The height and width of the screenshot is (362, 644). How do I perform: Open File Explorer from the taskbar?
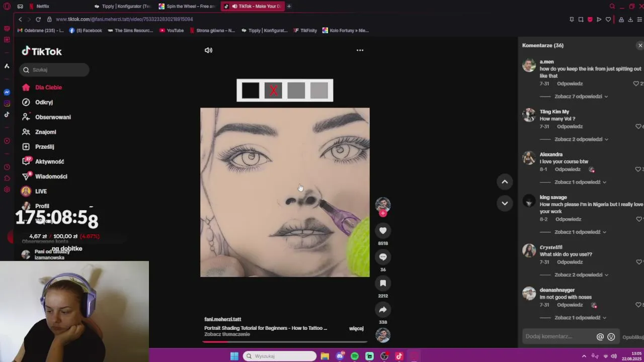tap(325, 356)
